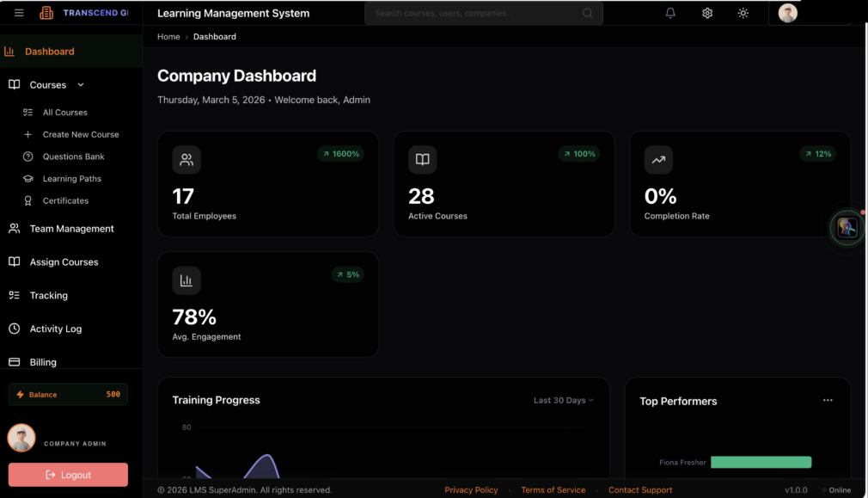The height and width of the screenshot is (498, 868).
Task: Click the Completion Rate trend icon
Action: (x=658, y=160)
